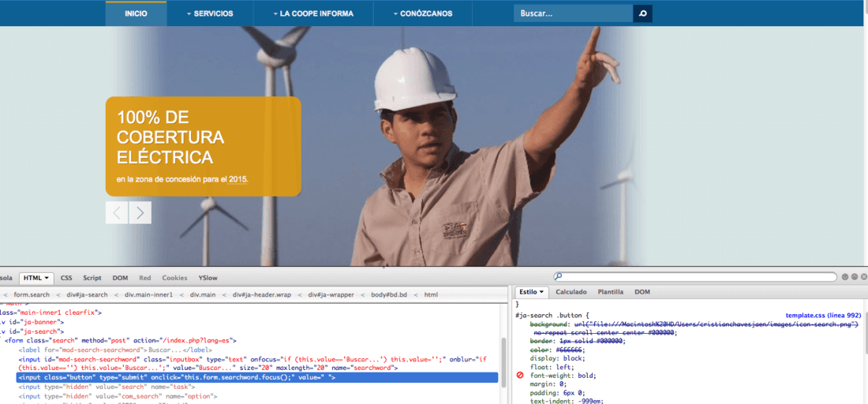
Task: Click Firebug minimize panel round button
Action: (845, 277)
